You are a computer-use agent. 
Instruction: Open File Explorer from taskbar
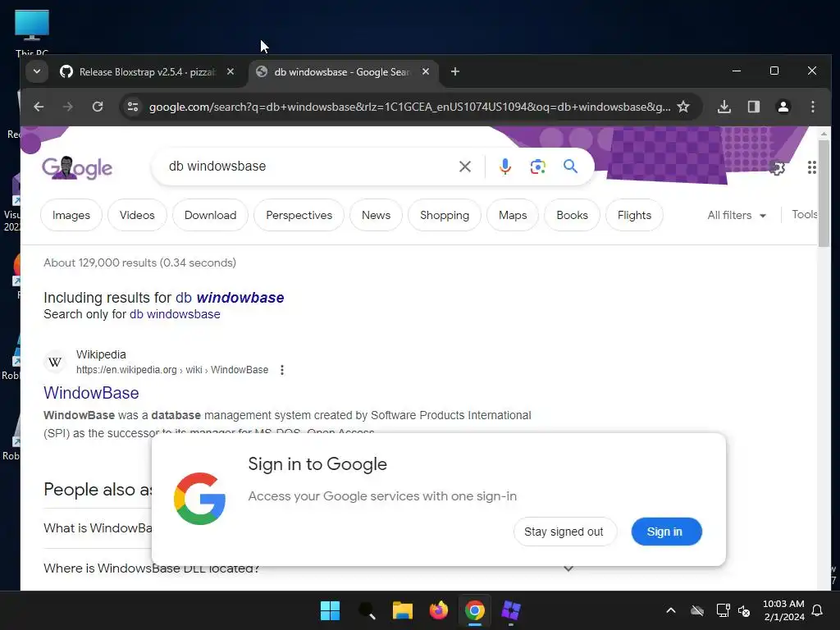(x=402, y=610)
